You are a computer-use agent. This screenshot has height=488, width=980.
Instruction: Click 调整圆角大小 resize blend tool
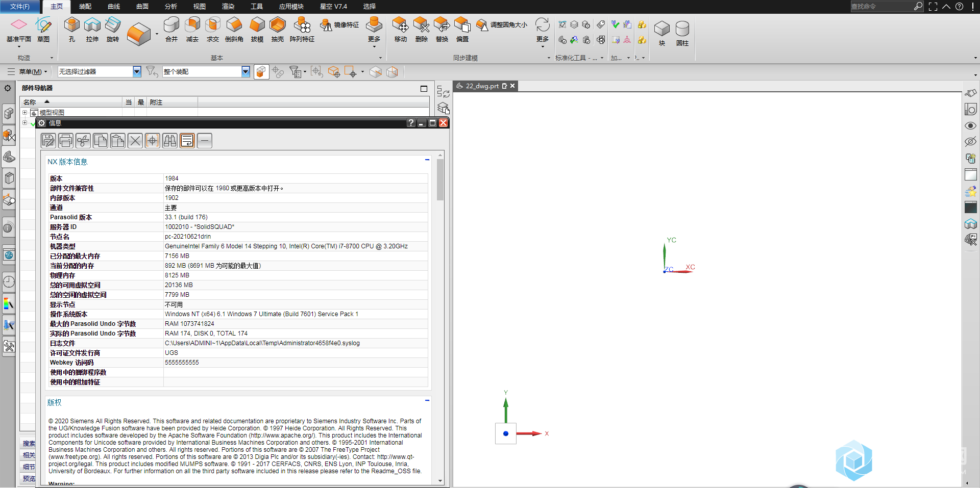point(502,24)
